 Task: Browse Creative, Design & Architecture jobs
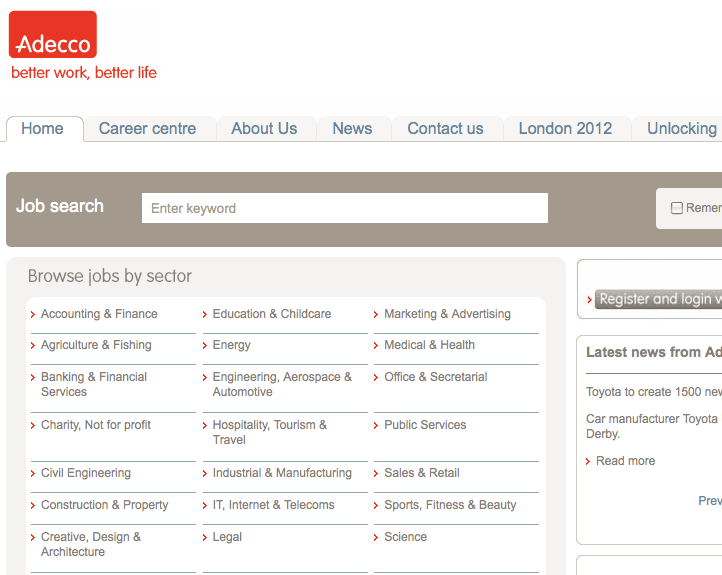91,544
